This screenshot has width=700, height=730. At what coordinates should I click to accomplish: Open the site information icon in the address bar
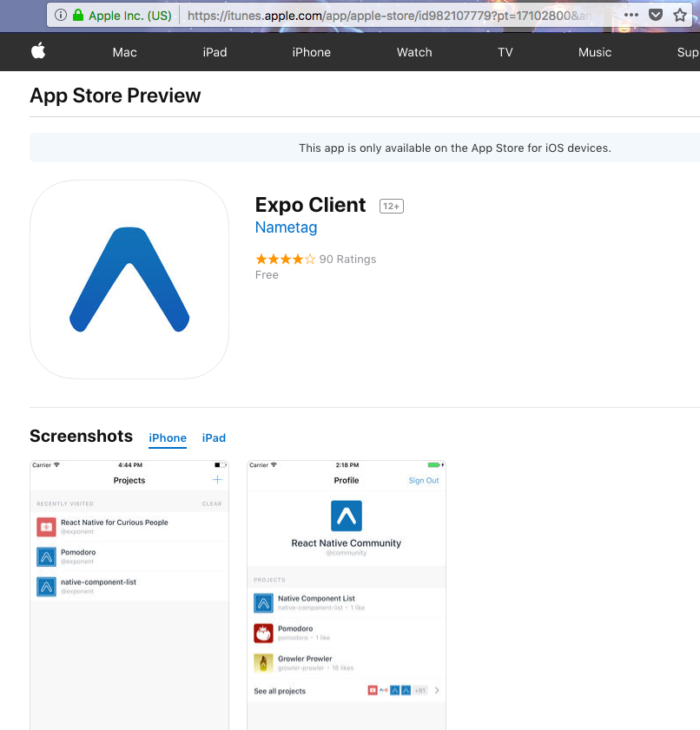(61, 15)
